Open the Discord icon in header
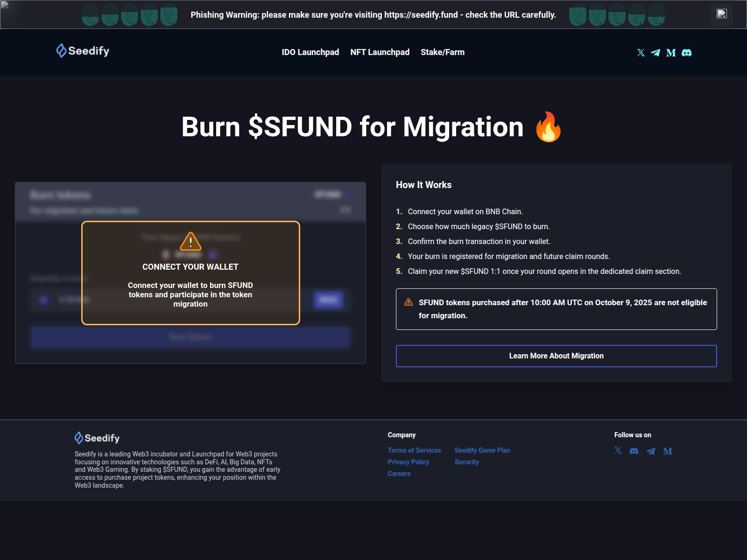This screenshot has height=560, width=747. point(686,53)
